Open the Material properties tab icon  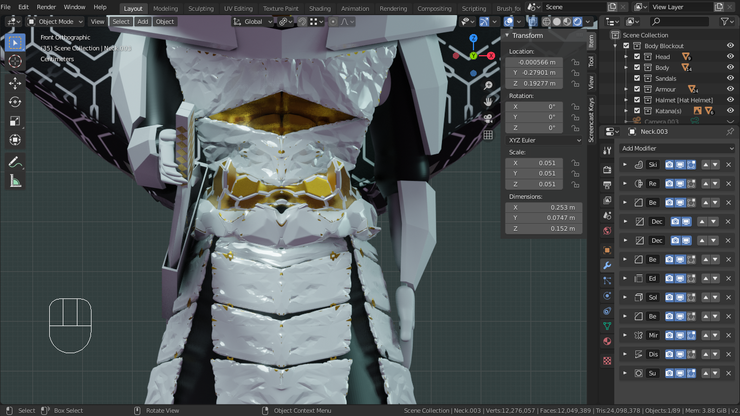607,341
